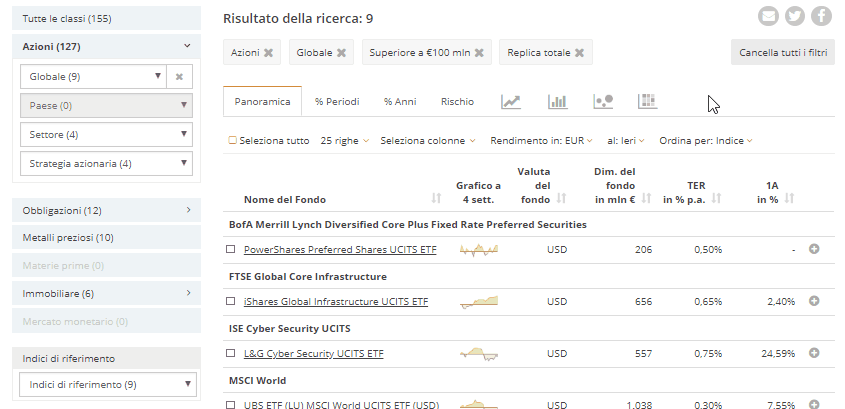Expand the L&G Cyber Security plus icon
This screenshot has height=409, width=845.
tap(814, 352)
